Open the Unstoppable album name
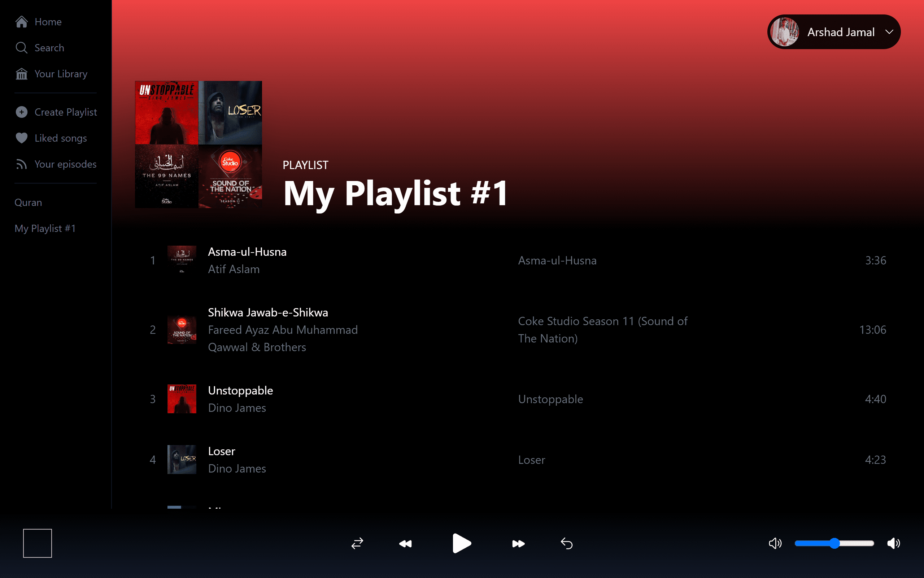The height and width of the screenshot is (578, 924). 550,399
